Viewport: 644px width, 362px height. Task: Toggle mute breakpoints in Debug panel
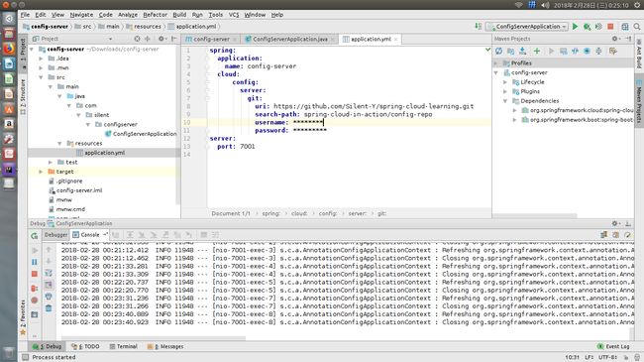point(35,301)
